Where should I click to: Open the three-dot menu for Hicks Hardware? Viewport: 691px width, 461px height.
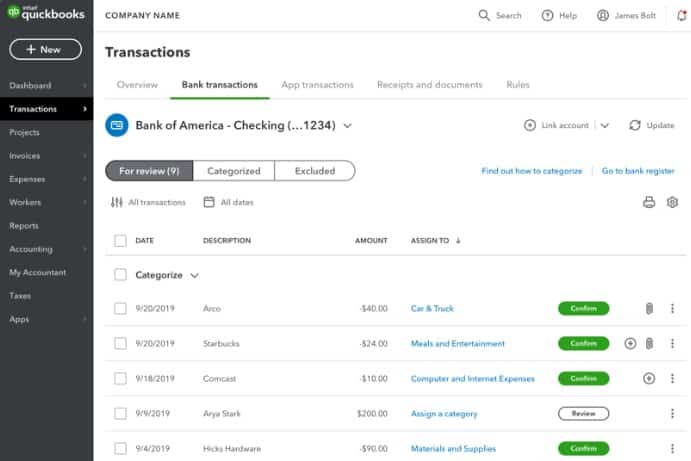click(x=672, y=448)
